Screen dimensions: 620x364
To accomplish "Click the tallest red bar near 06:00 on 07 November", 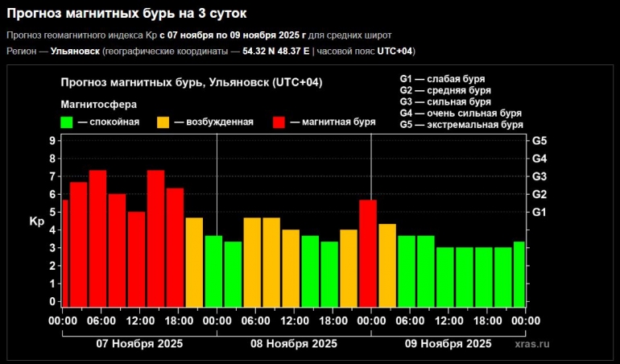I will coord(97,238).
